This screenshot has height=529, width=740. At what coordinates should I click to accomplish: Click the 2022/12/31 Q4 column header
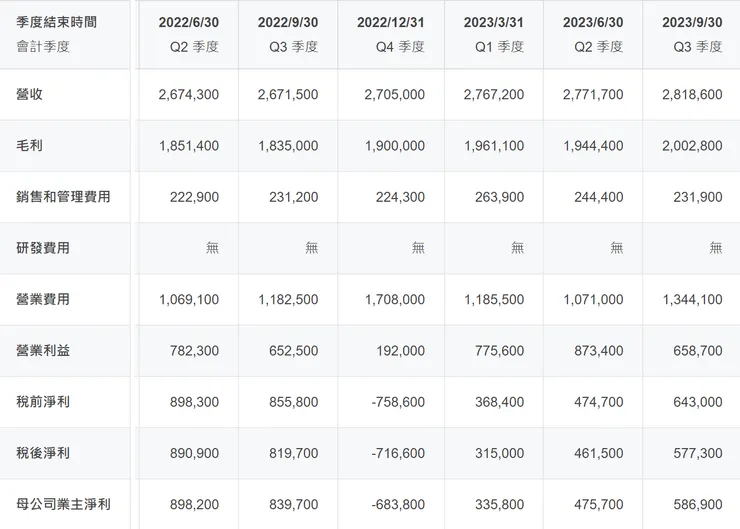click(391, 34)
